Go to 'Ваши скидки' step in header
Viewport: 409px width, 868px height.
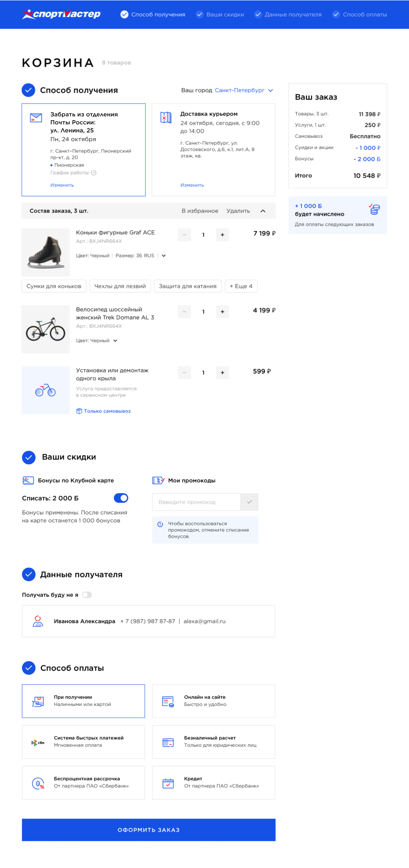(x=221, y=14)
